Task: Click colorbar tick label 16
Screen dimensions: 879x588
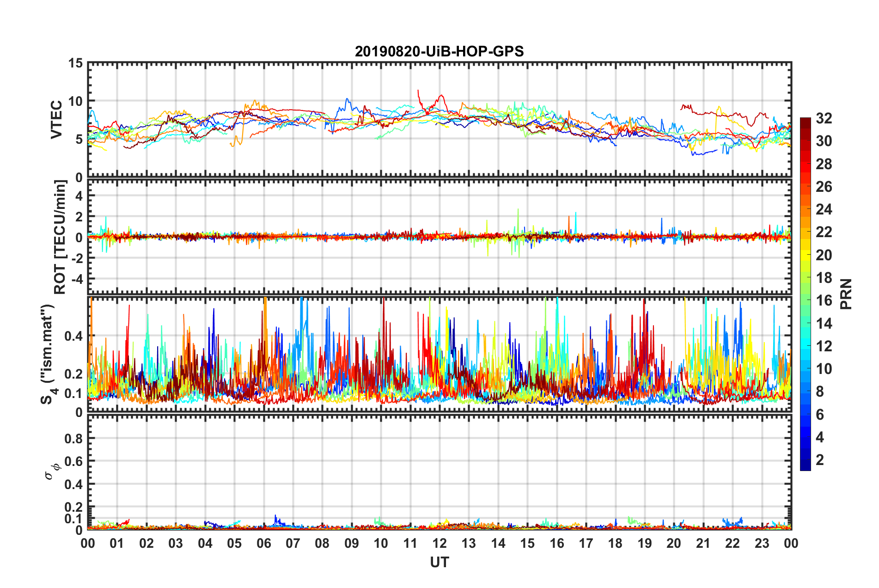Action: [824, 300]
